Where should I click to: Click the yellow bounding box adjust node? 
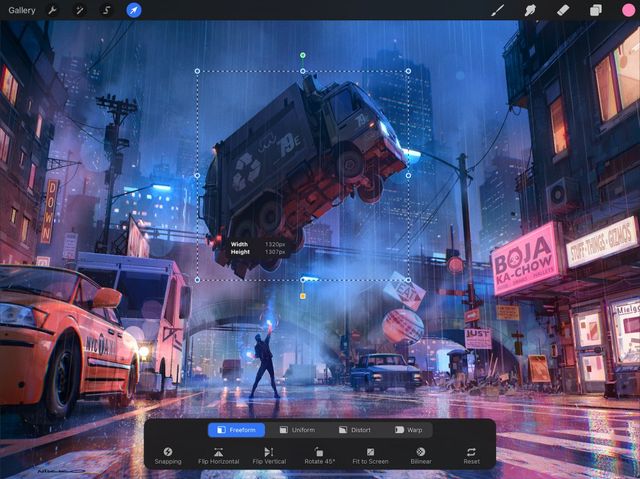coord(302,296)
